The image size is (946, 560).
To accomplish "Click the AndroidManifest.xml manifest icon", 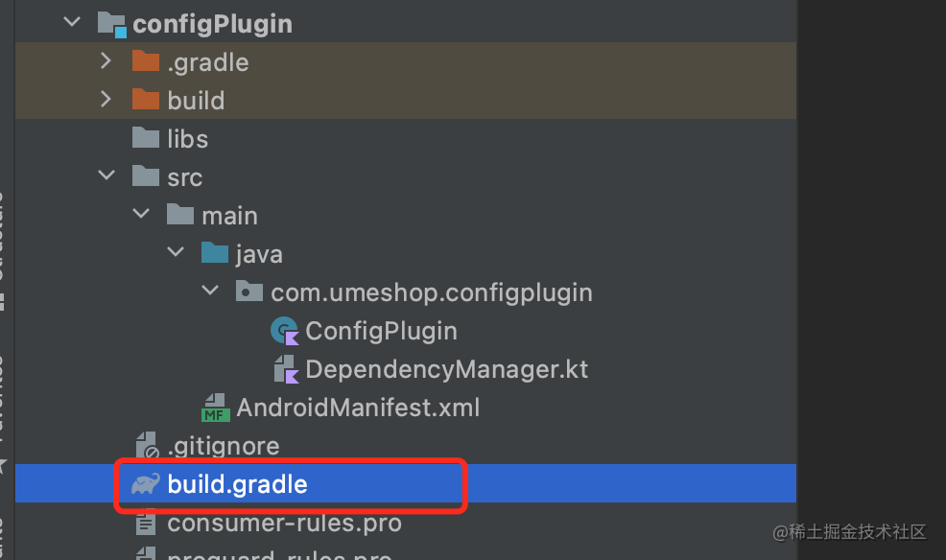I will [215, 408].
